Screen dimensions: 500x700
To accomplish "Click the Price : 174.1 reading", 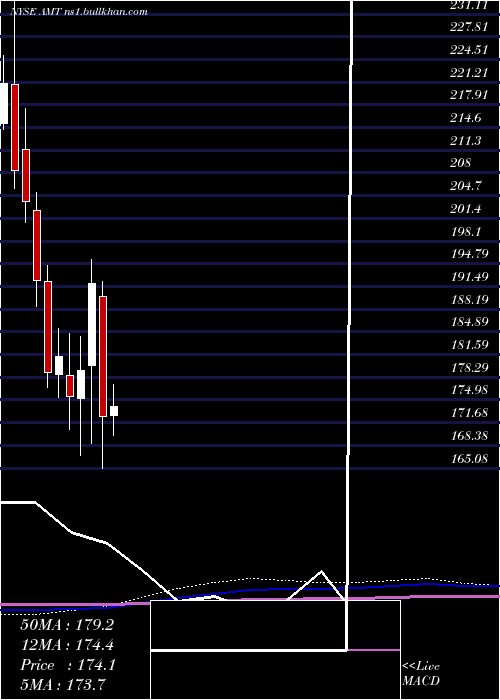I will 68,665.
